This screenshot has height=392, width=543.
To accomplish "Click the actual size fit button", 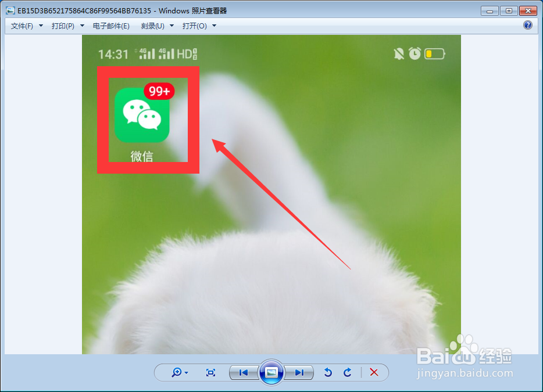I will [x=210, y=373].
